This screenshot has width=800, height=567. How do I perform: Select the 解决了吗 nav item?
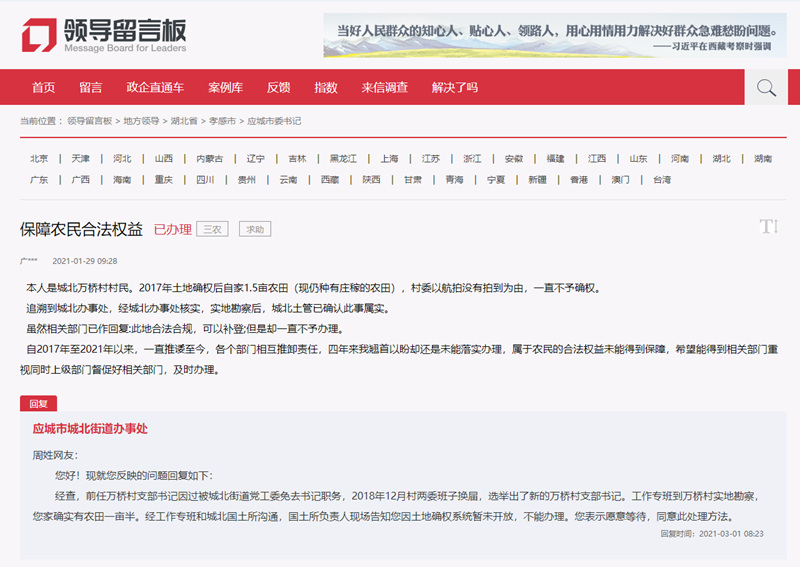(x=454, y=87)
